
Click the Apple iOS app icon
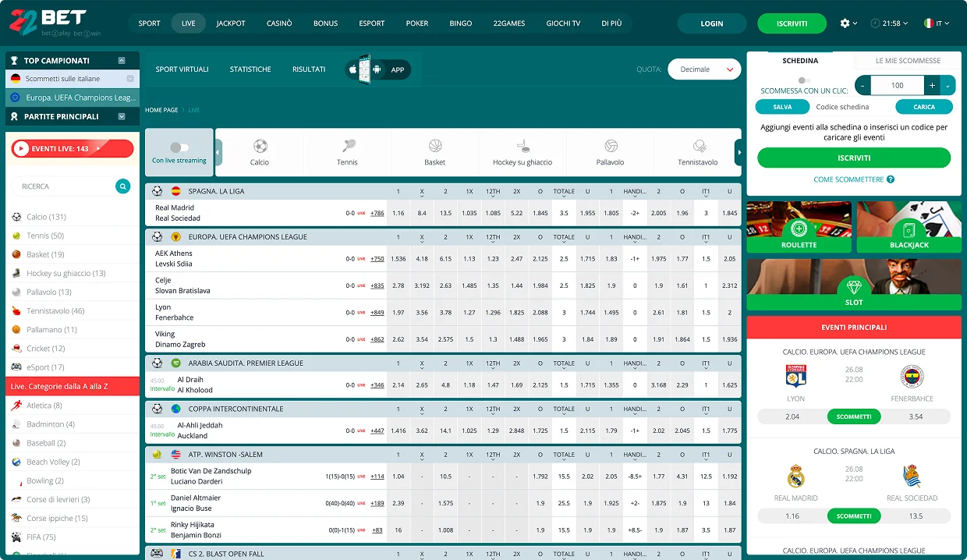(x=352, y=69)
